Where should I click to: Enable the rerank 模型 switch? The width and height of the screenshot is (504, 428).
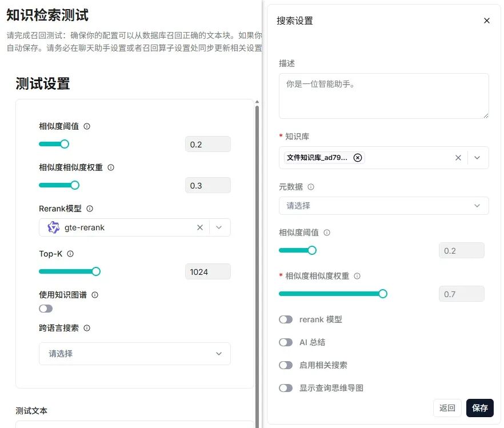[x=286, y=319]
